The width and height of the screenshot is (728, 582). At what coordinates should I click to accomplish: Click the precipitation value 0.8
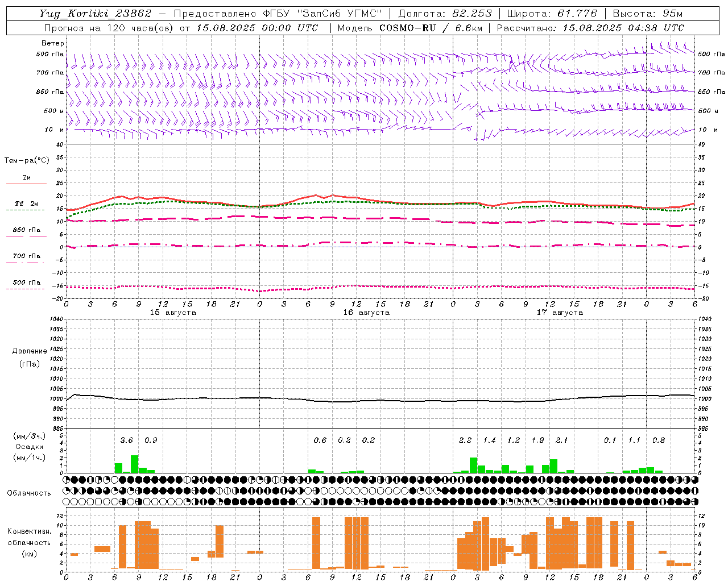click(659, 440)
